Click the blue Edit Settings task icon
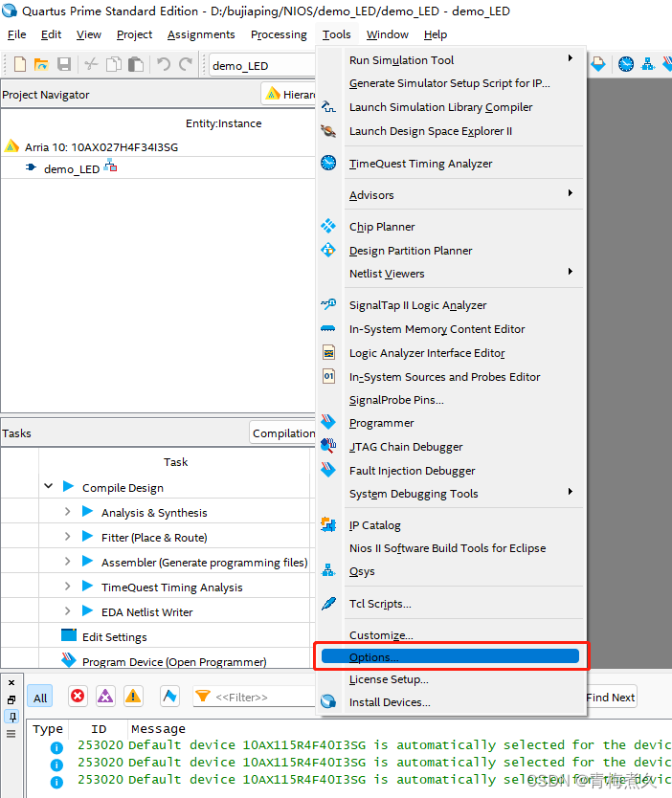 69,635
